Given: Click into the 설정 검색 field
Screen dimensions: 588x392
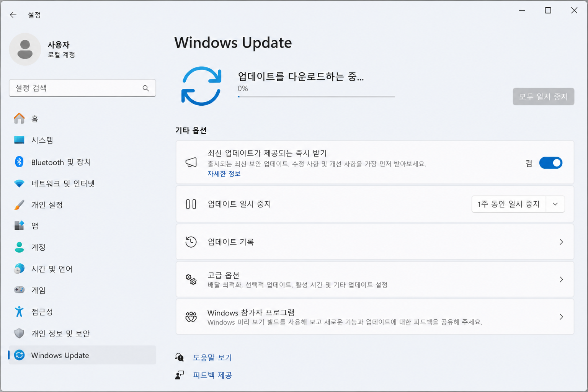Looking at the screenshot, I should [82, 88].
